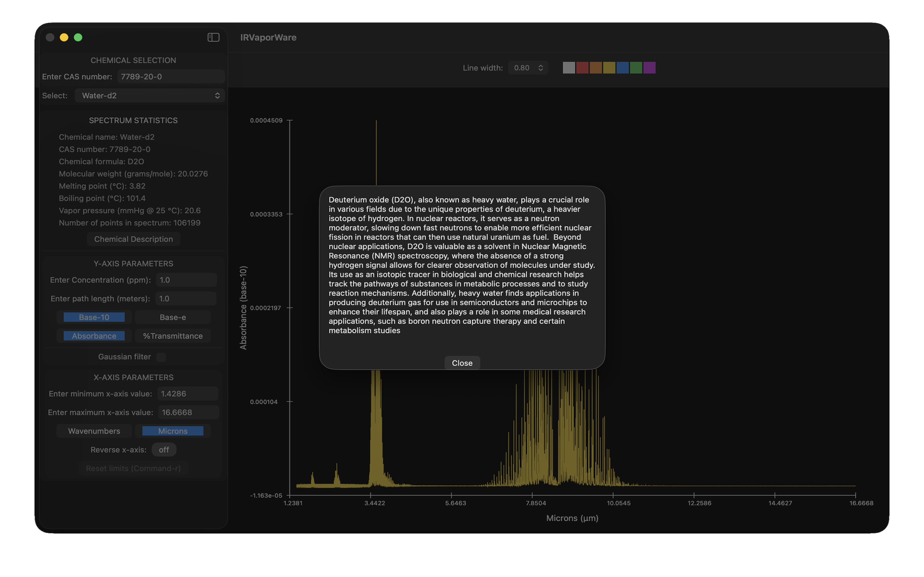This screenshot has height=577, width=924.
Task: Select the gray line color swatch
Action: (x=569, y=68)
